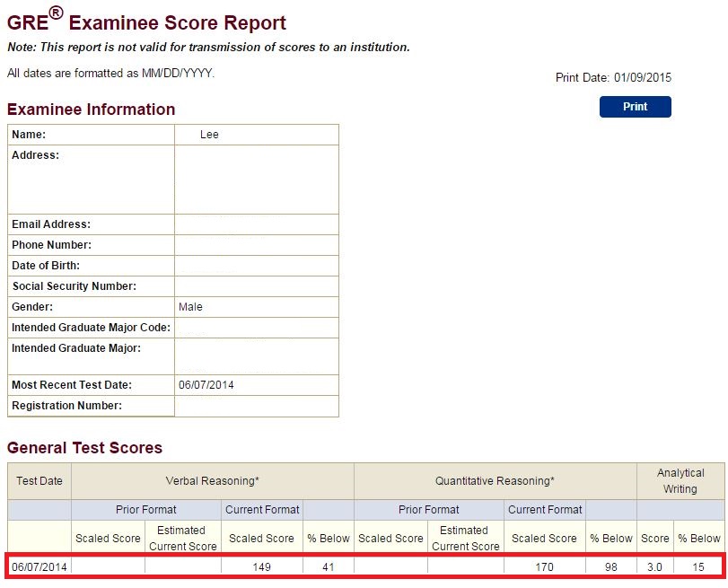Click the Address: label
This screenshot has height=588, width=728.
coord(36,155)
